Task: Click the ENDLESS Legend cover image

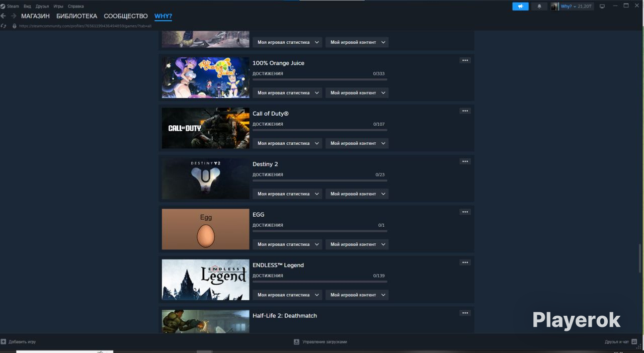Action: click(205, 280)
